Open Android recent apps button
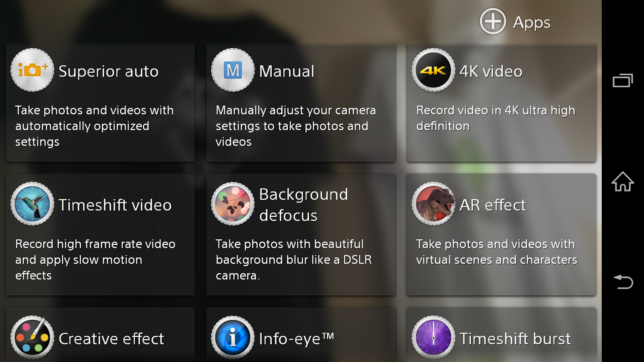Viewport: 644px width, 362px height. (x=623, y=80)
